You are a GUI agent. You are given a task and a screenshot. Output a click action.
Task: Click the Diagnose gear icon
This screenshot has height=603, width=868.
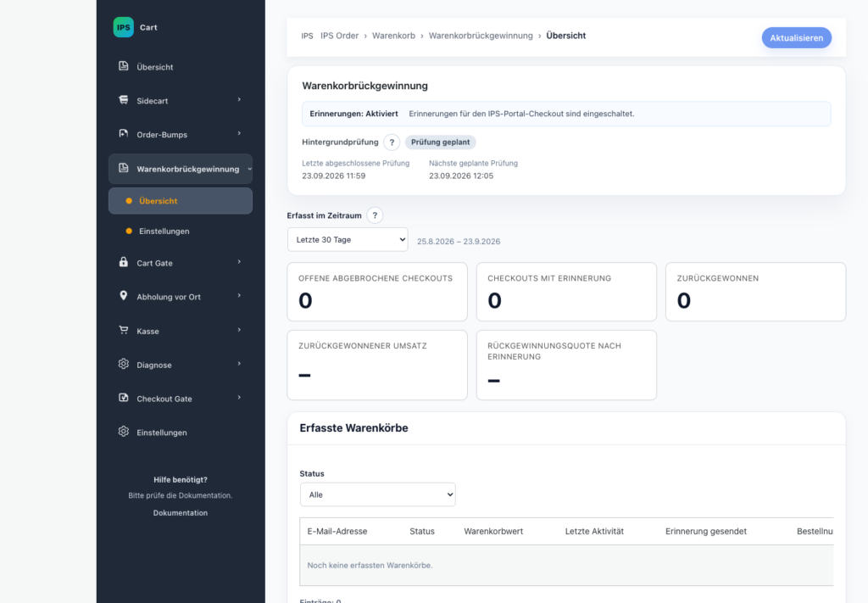[x=124, y=365]
